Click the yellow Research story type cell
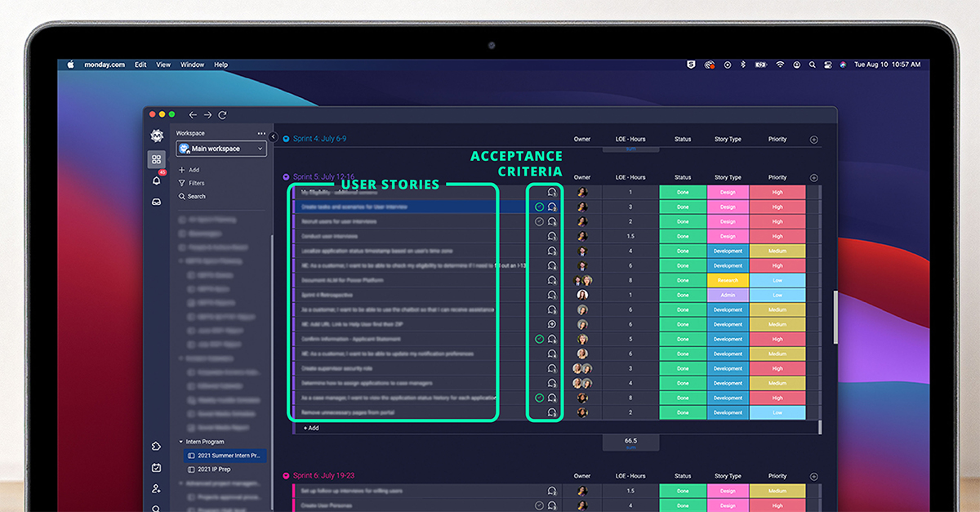This screenshot has height=512, width=980. (x=727, y=280)
